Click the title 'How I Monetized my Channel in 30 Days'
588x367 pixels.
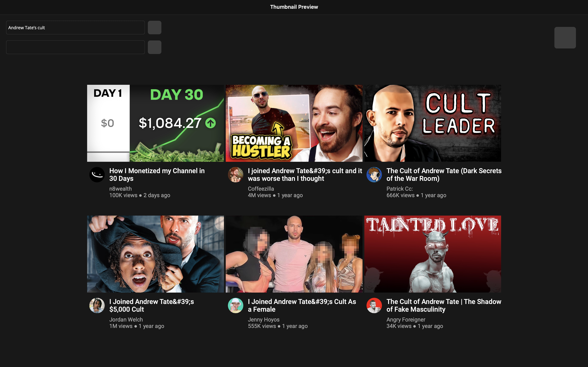157,175
